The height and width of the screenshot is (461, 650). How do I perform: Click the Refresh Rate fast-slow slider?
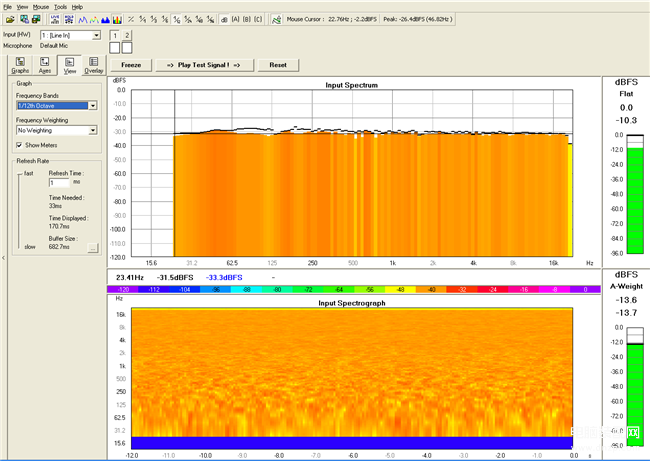coord(19,211)
